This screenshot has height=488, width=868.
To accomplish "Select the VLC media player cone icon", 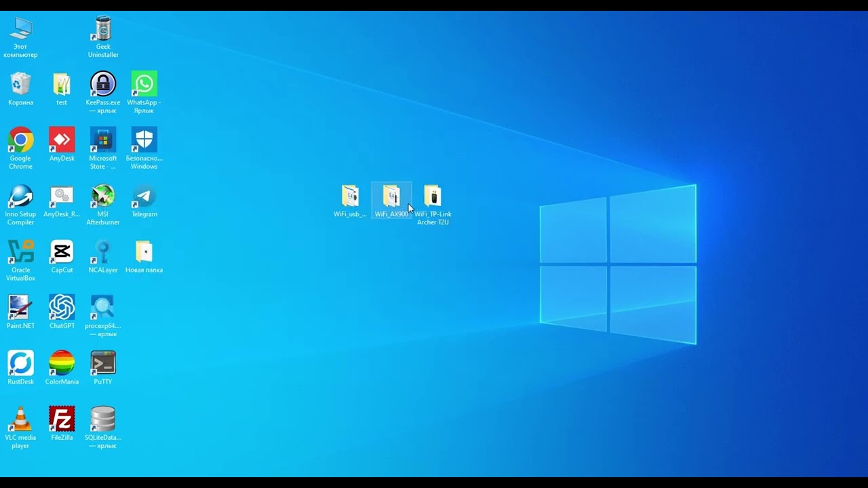I will pos(20,419).
